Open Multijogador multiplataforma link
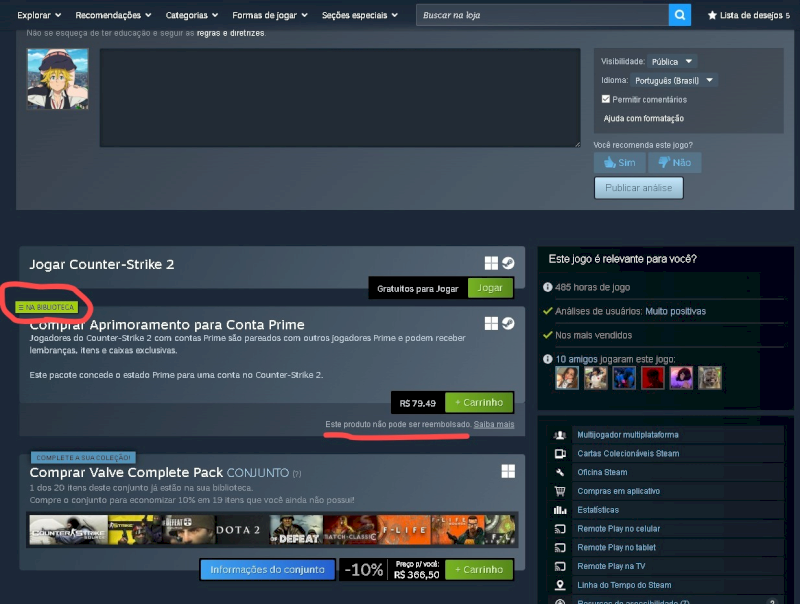Screen dimensions: 800x604 pos(628,435)
